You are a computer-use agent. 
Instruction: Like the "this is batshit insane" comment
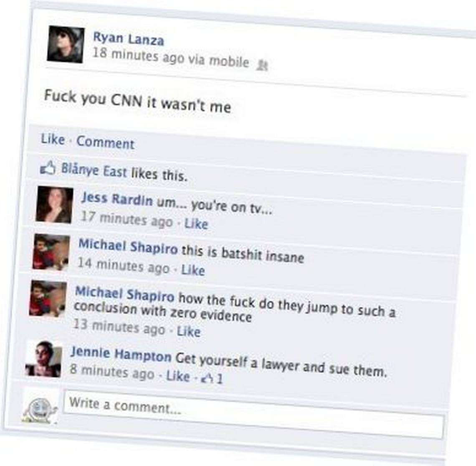tap(193, 270)
